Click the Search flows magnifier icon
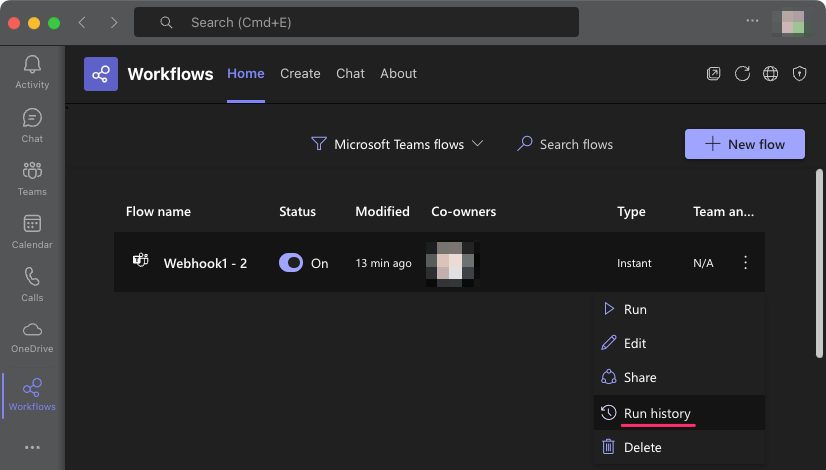Viewport: 826px width, 470px height. tap(525, 143)
